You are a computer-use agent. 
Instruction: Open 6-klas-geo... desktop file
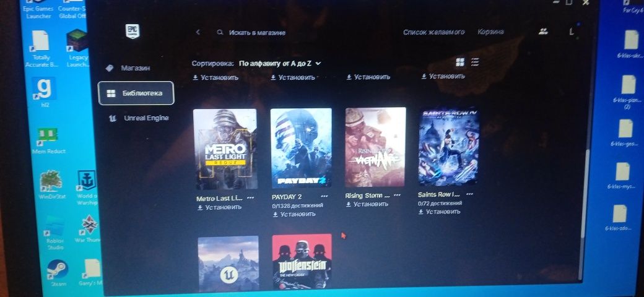[625, 133]
